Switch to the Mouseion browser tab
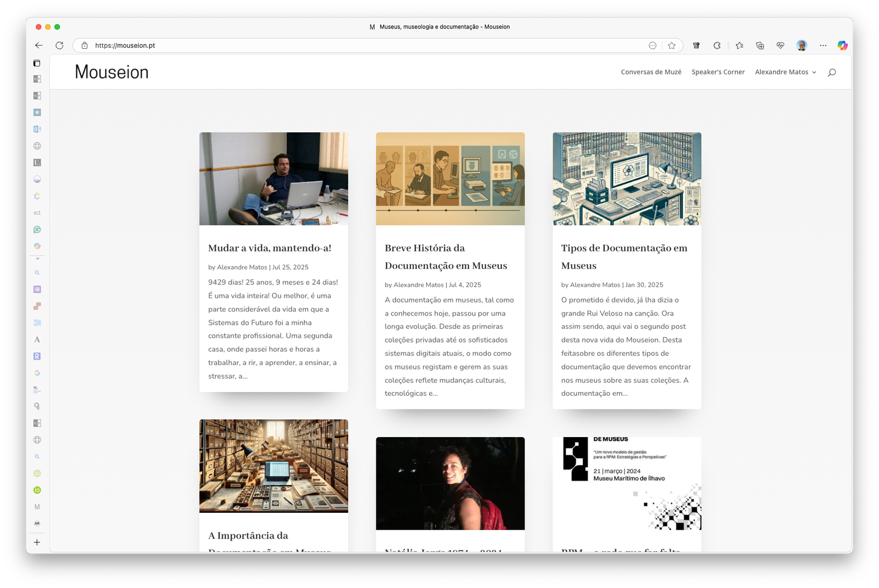 [443, 26]
